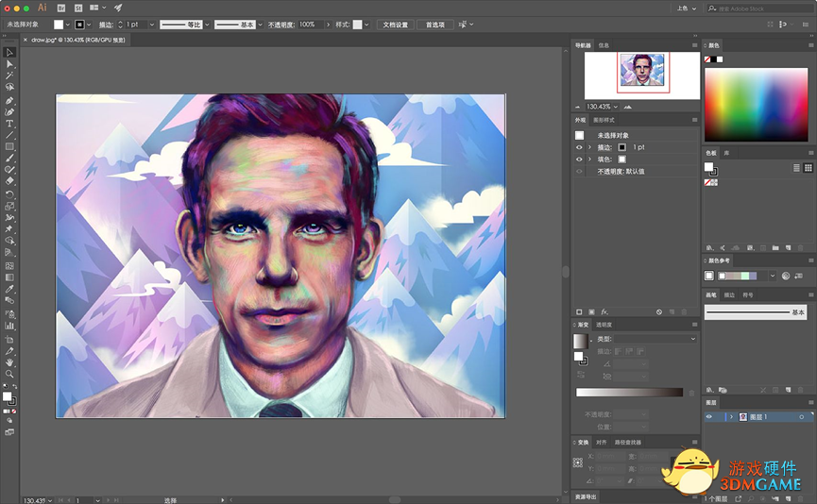Click the gradient slider bar

pyautogui.click(x=629, y=393)
